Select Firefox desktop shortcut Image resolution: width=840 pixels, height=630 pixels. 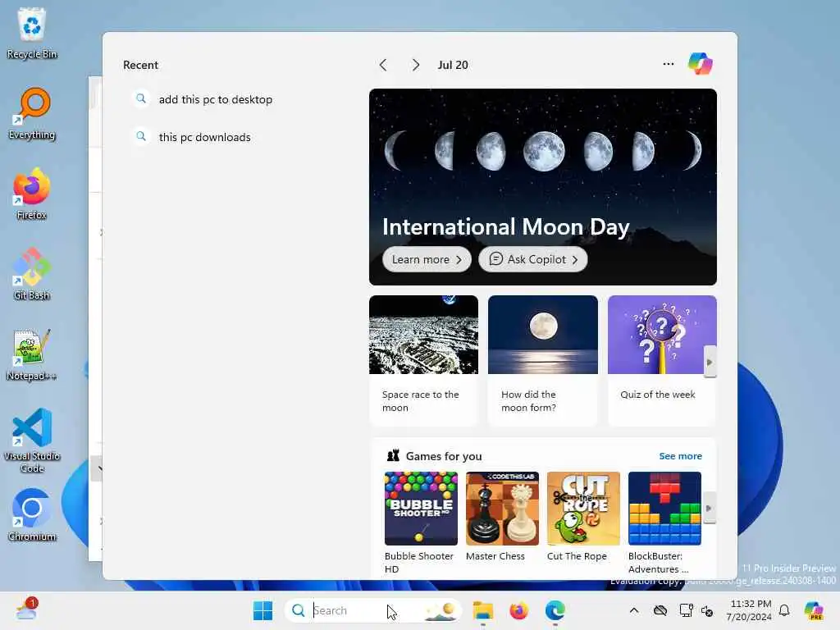32,194
